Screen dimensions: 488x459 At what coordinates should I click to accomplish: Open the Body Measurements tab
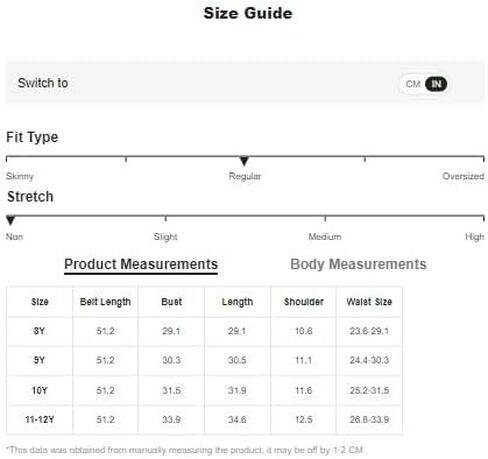pyautogui.click(x=358, y=264)
